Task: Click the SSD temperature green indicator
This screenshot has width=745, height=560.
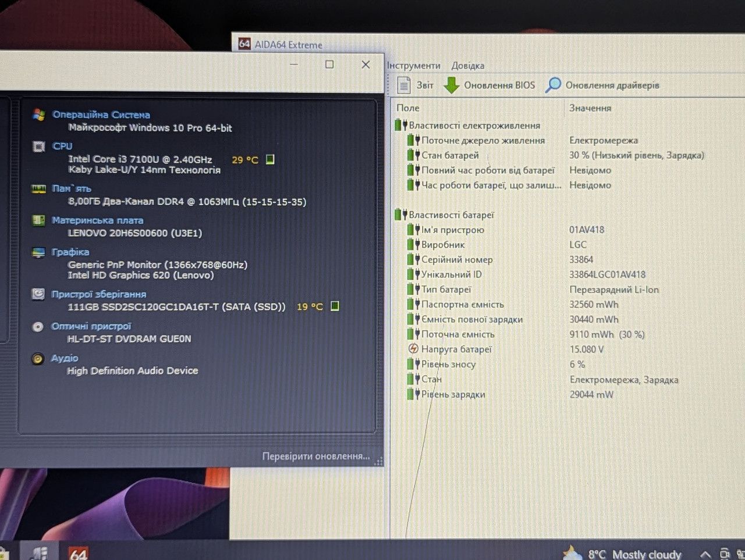Action: click(x=335, y=306)
